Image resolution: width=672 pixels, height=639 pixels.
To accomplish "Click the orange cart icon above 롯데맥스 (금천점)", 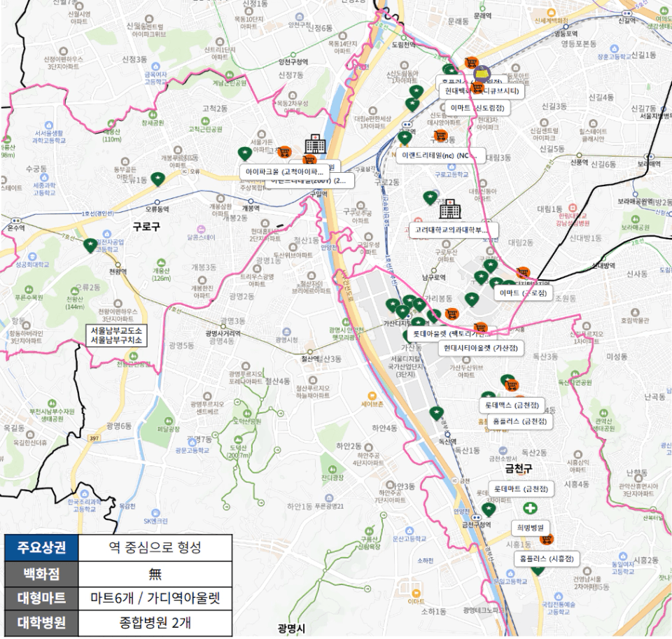I will tap(511, 386).
